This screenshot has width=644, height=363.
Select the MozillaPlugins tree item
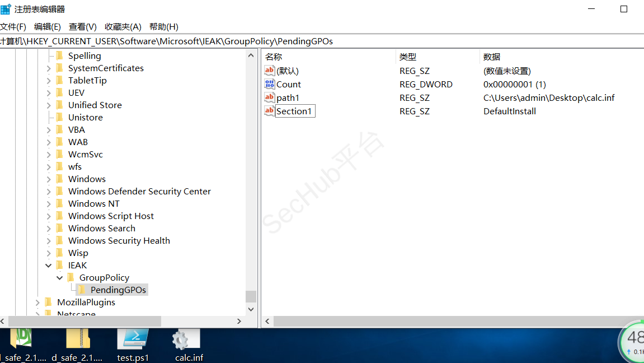[x=86, y=302]
